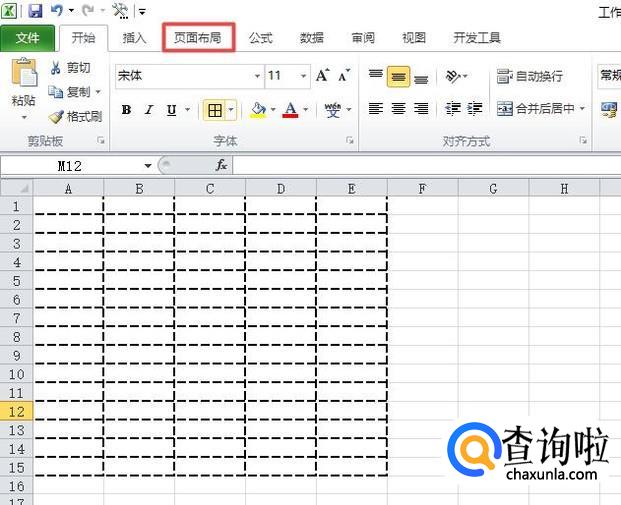Open the font size 11 dropdown
Screen dimensions: 621x505
pos(303,76)
